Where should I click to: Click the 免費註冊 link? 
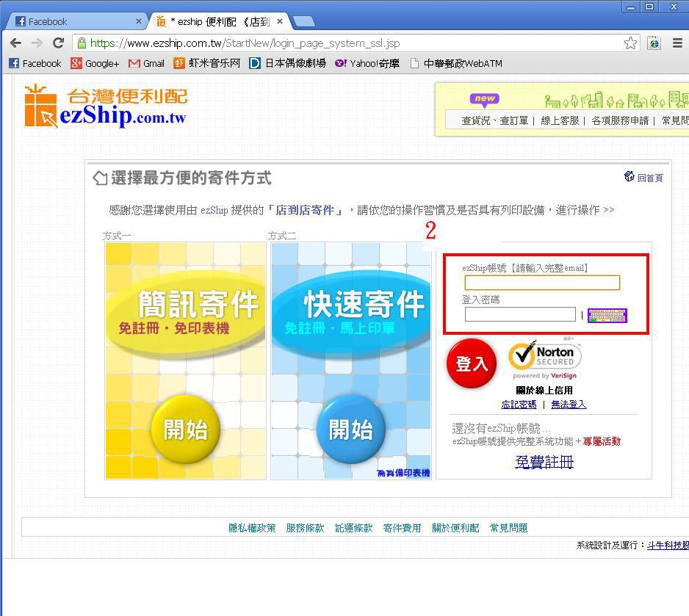544,462
